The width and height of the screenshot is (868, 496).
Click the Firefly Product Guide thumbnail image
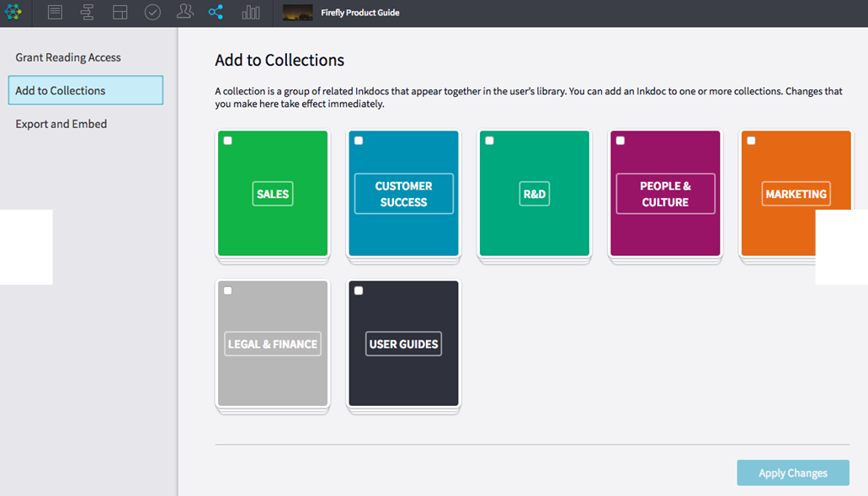click(x=297, y=13)
